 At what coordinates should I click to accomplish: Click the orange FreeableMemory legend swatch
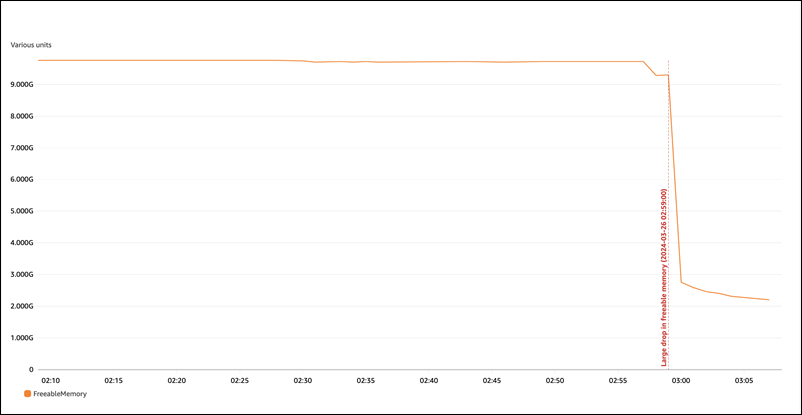click(14, 395)
